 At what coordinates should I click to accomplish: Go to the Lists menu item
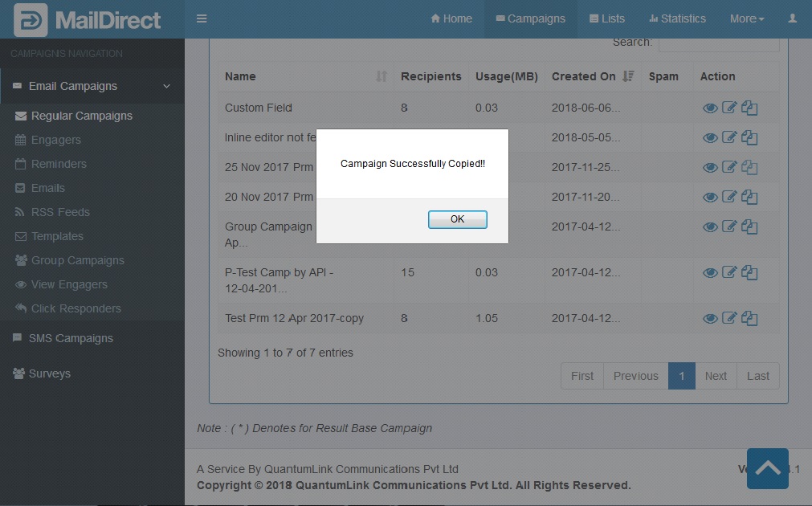(606, 18)
